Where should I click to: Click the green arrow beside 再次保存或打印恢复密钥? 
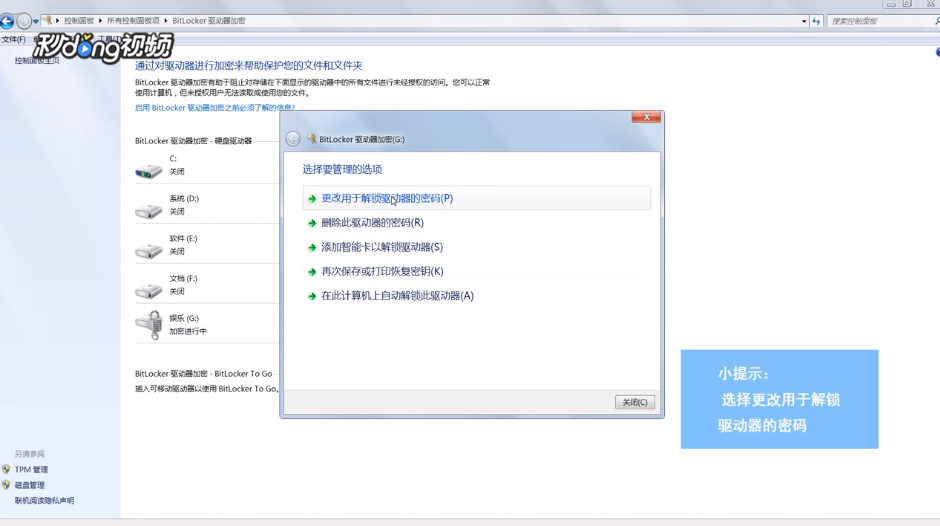312,272
